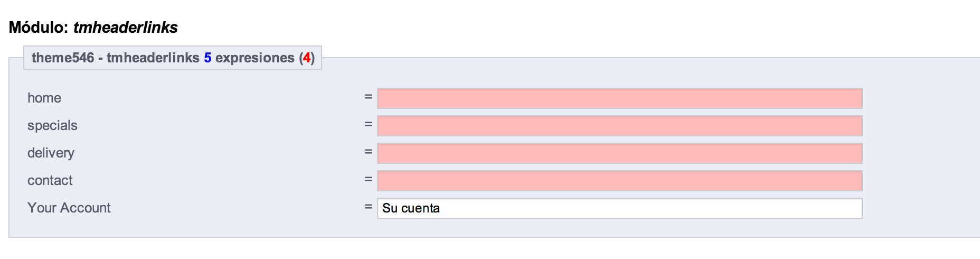Image resolution: width=980 pixels, height=259 pixels.
Task: Focus the specials translation input field
Action: click(x=619, y=126)
